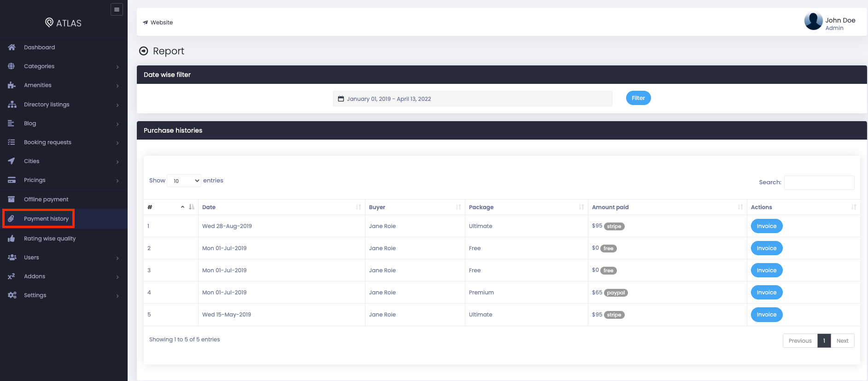Click the date range input field

tap(473, 99)
